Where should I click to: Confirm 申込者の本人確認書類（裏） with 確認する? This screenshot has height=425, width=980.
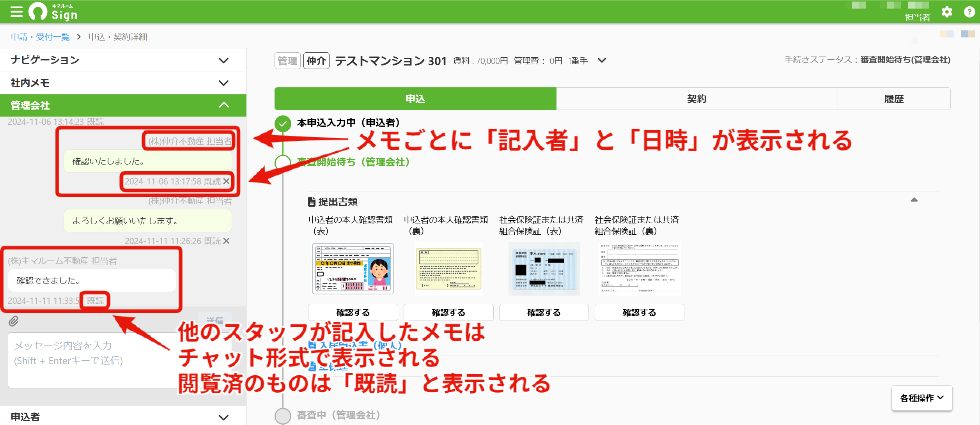448,312
